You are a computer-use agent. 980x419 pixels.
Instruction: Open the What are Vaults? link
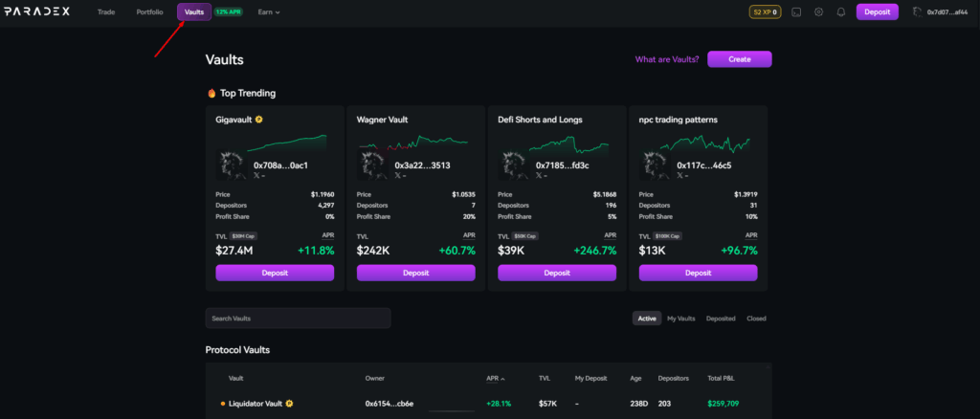[x=667, y=59]
